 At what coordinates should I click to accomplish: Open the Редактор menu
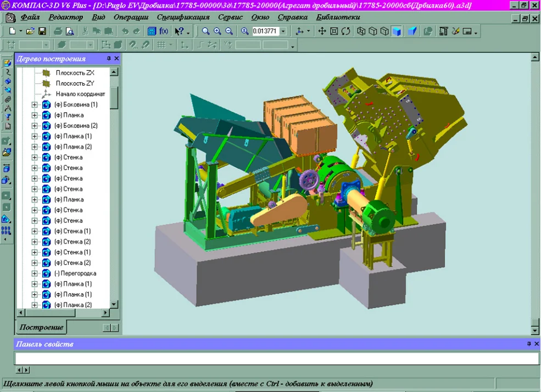[x=65, y=17]
